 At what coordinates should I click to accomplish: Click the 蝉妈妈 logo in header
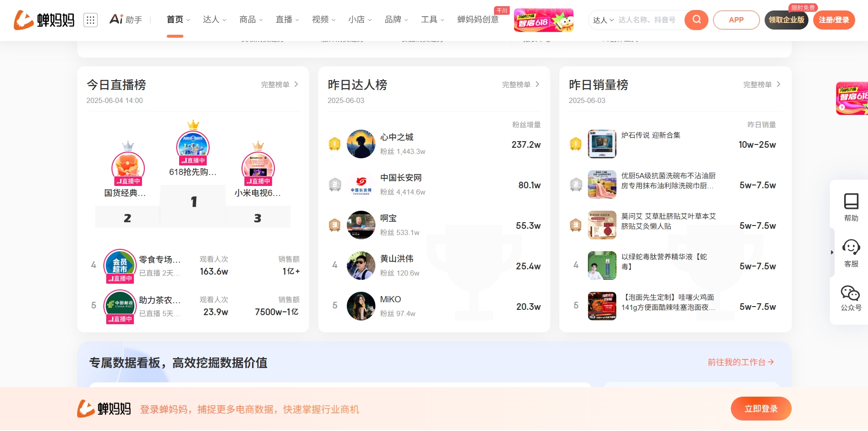tap(44, 20)
